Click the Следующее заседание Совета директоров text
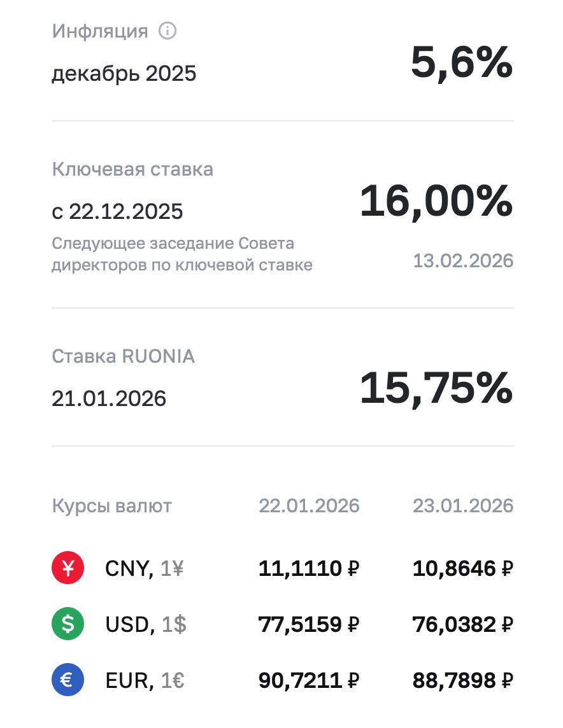 tap(182, 255)
